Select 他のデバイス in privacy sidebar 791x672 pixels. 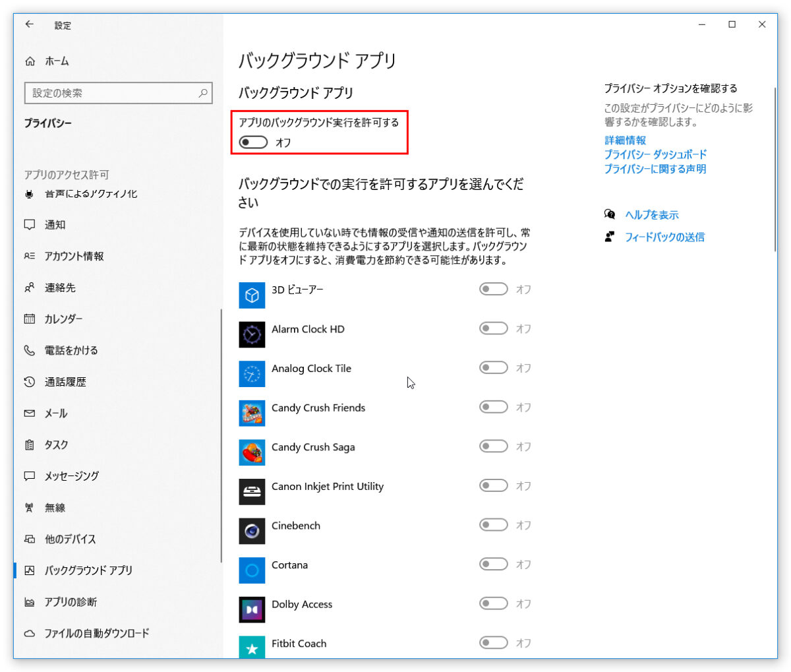(x=119, y=539)
